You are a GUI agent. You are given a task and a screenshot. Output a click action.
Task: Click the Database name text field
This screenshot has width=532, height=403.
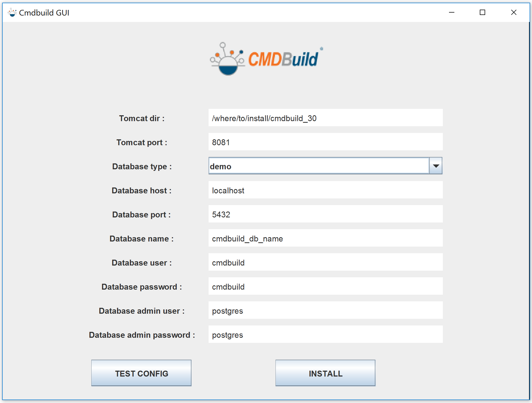(x=325, y=238)
